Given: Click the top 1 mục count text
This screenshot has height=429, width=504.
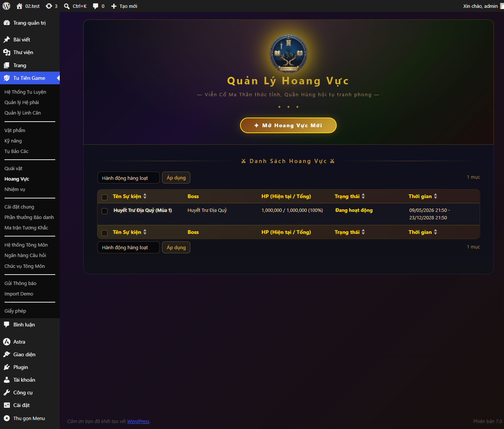Looking at the screenshot, I should click(473, 177).
